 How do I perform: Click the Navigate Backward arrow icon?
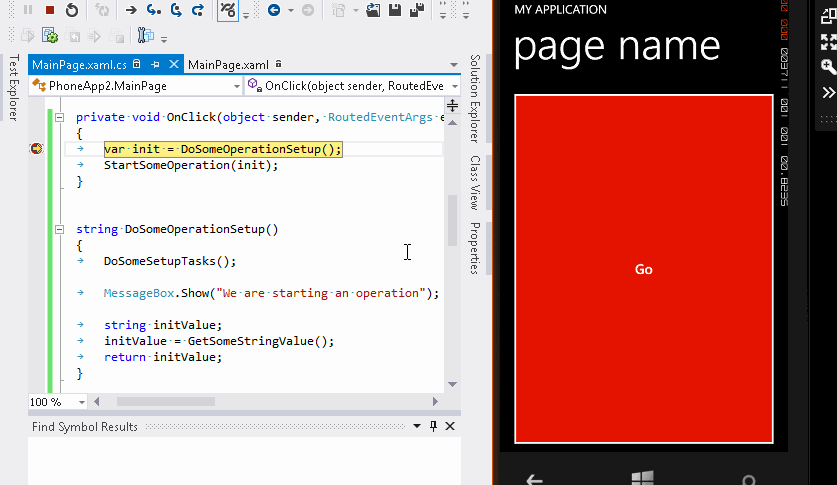(273, 10)
